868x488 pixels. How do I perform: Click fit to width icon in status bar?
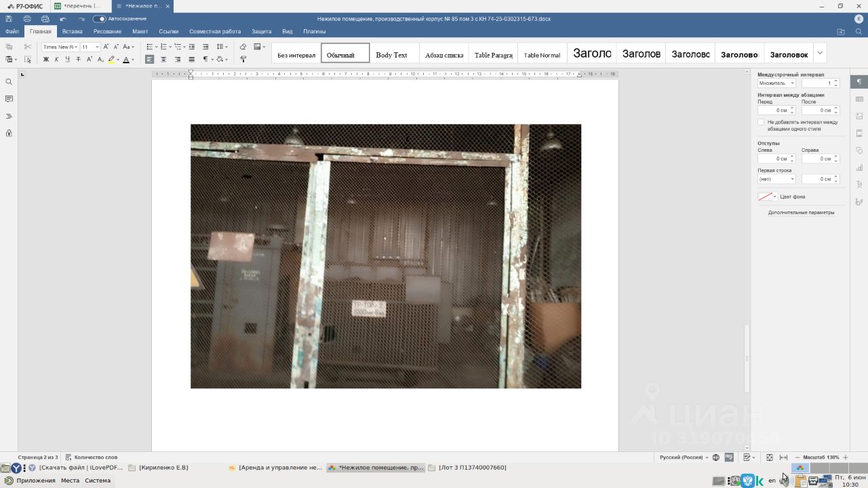[784, 457]
